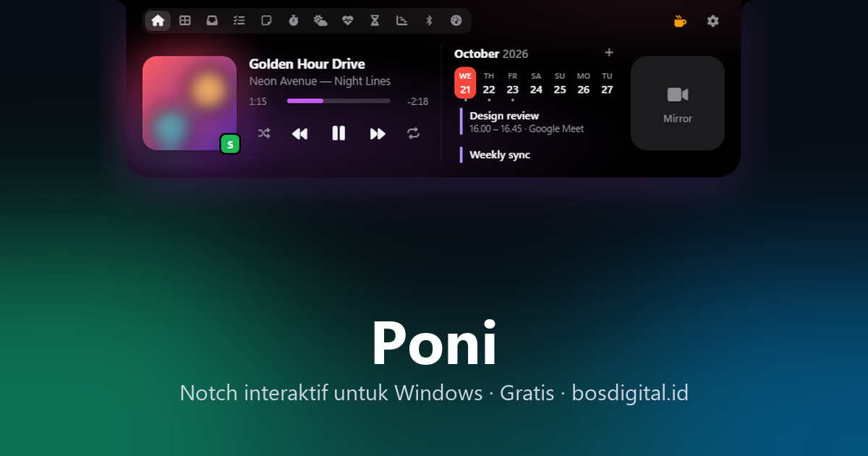Click the orange coffee cup icon
868x456 pixels.
[680, 21]
